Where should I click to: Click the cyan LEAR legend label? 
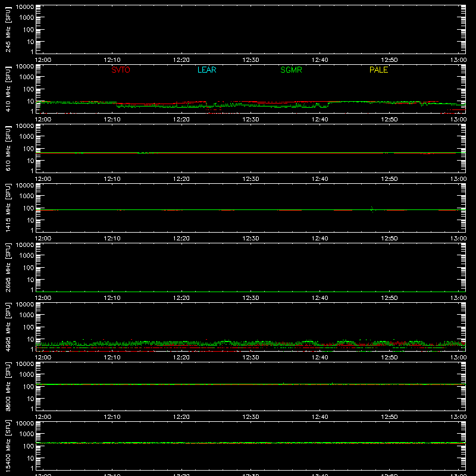(206, 70)
